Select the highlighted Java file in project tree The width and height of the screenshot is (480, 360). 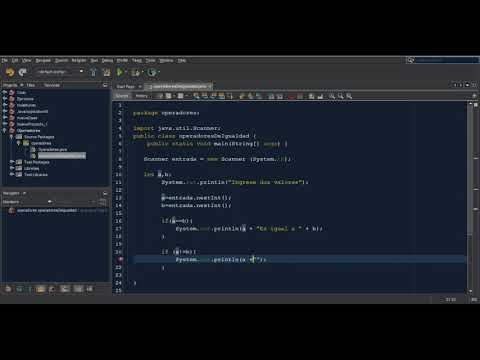point(62,156)
